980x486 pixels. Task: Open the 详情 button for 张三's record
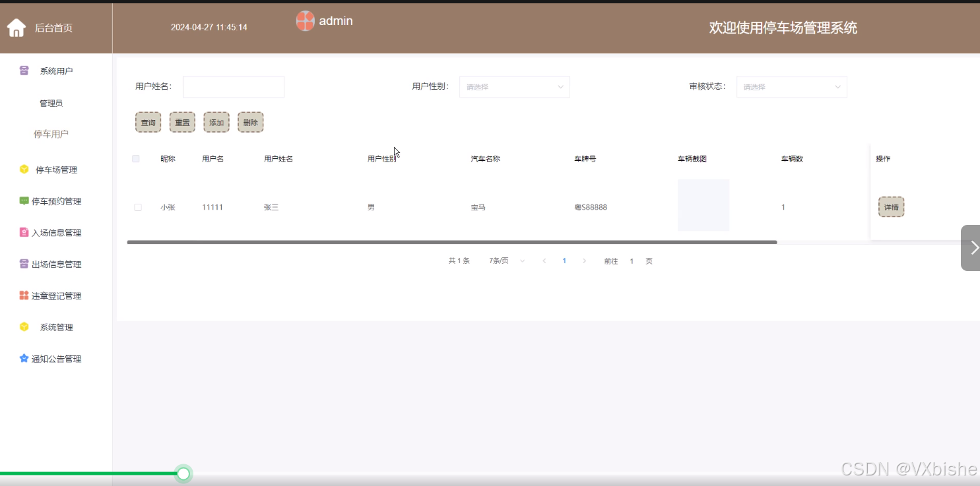coord(891,206)
